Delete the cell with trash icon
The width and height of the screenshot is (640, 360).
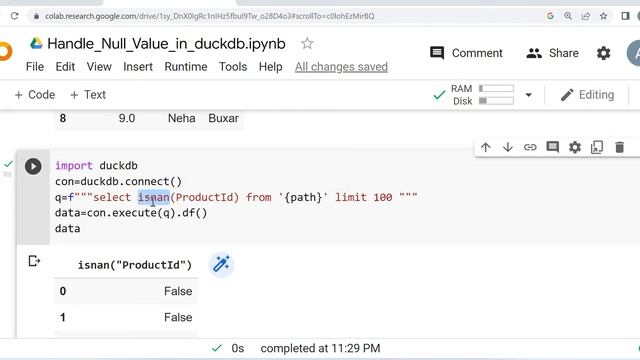(619, 147)
